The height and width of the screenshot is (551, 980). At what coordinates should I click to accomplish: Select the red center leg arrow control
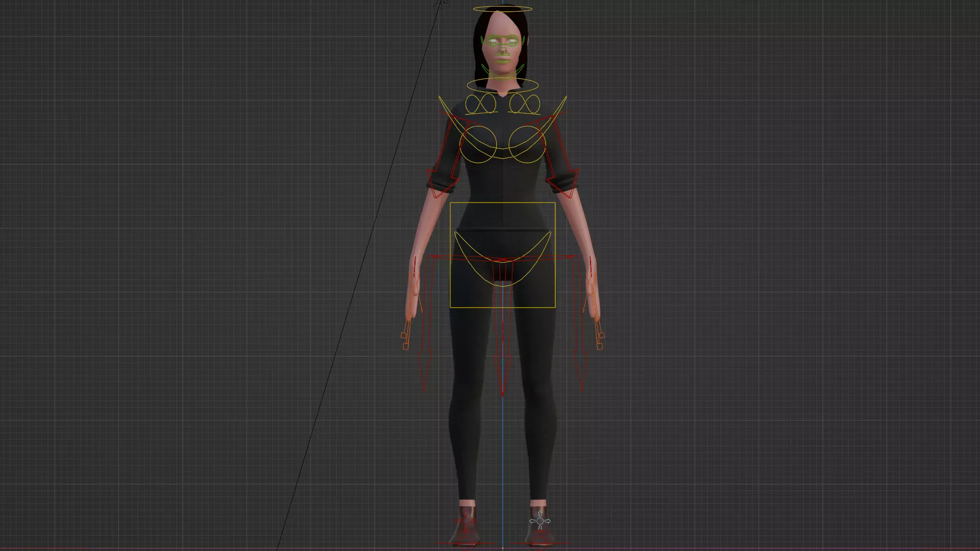tap(503, 327)
